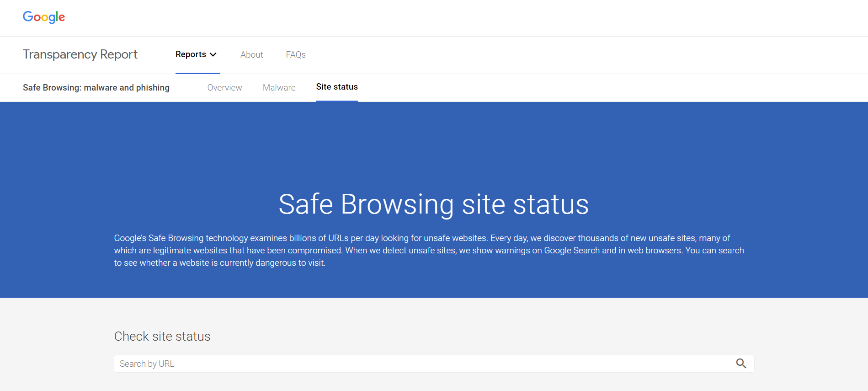
Task: Go to the About page
Action: [x=251, y=55]
